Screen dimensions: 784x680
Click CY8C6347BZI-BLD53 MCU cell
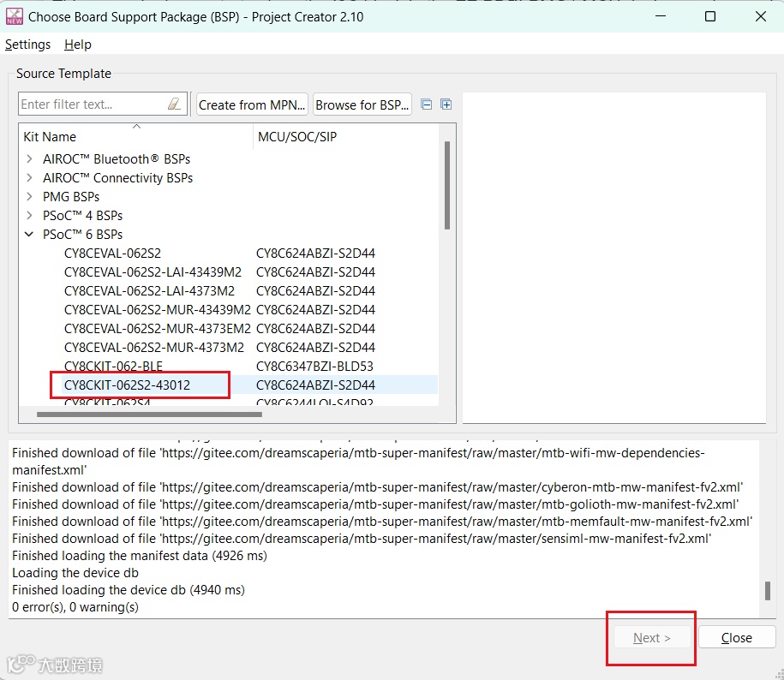(x=314, y=367)
